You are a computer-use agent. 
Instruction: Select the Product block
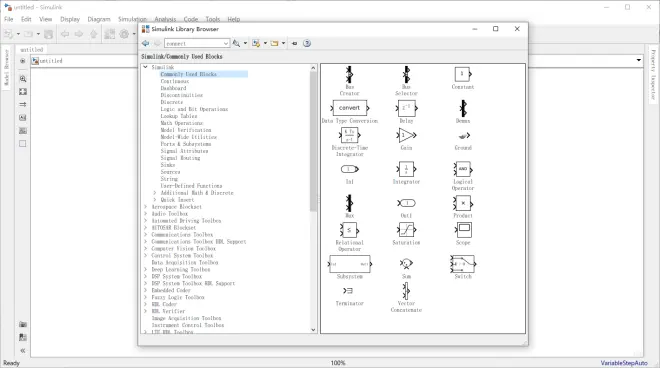point(463,203)
